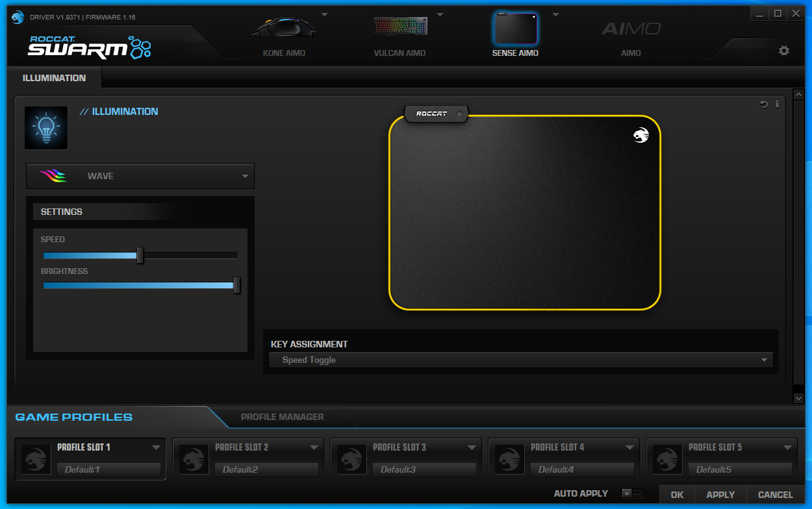This screenshot has width=812, height=509.
Task: Click the ROCCAT app icon in title bar
Action: [18, 17]
